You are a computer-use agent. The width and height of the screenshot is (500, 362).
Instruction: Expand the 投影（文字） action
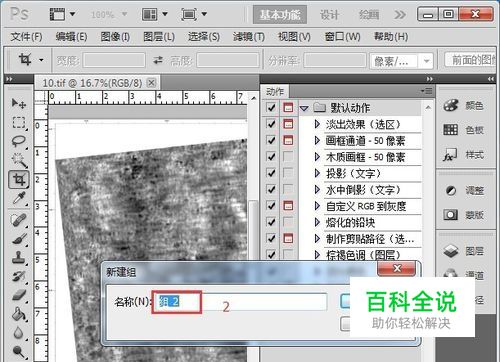pyautogui.click(x=317, y=173)
